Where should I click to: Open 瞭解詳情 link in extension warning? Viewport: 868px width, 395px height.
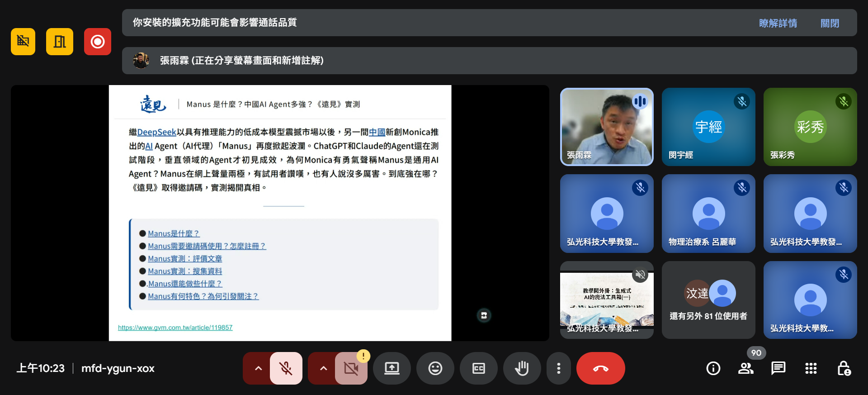point(778,23)
